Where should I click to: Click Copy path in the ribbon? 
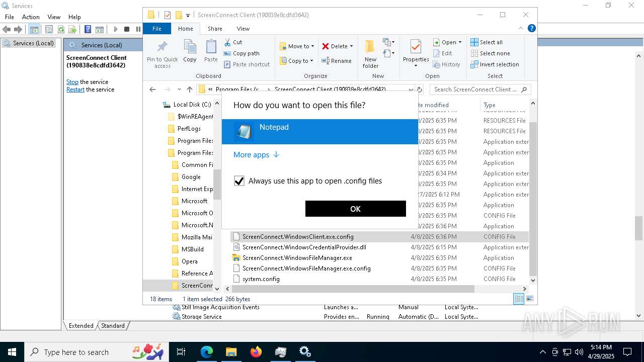[x=242, y=53]
